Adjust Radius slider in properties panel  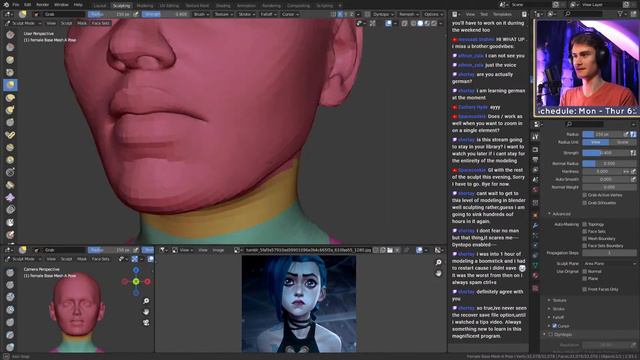[602, 134]
